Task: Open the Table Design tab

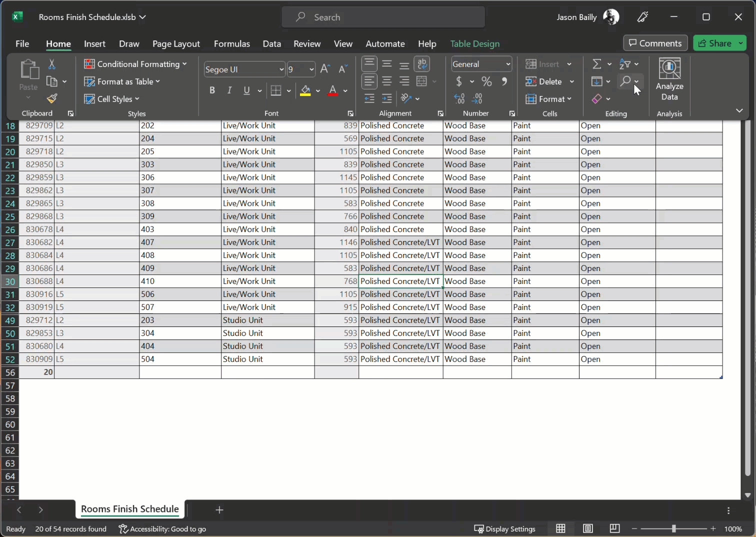Action: click(x=475, y=43)
